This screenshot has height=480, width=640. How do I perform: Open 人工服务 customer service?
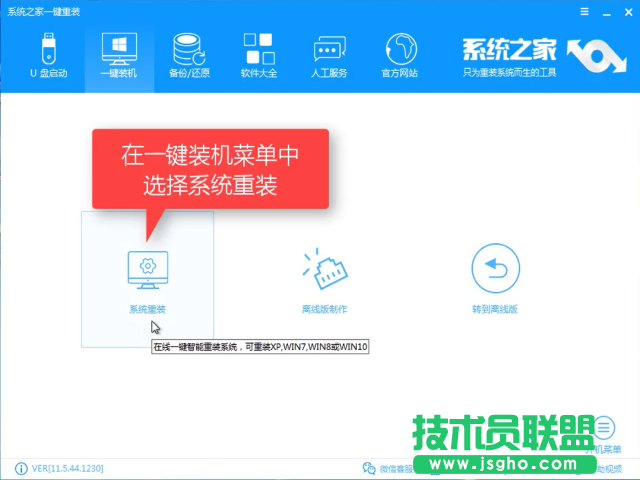coord(330,56)
